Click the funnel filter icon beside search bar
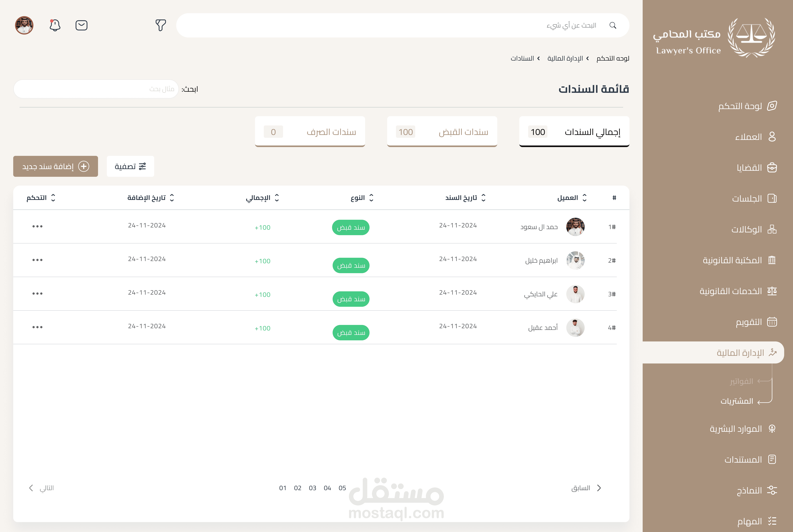Screen dimensions: 793x532 tap(161, 25)
